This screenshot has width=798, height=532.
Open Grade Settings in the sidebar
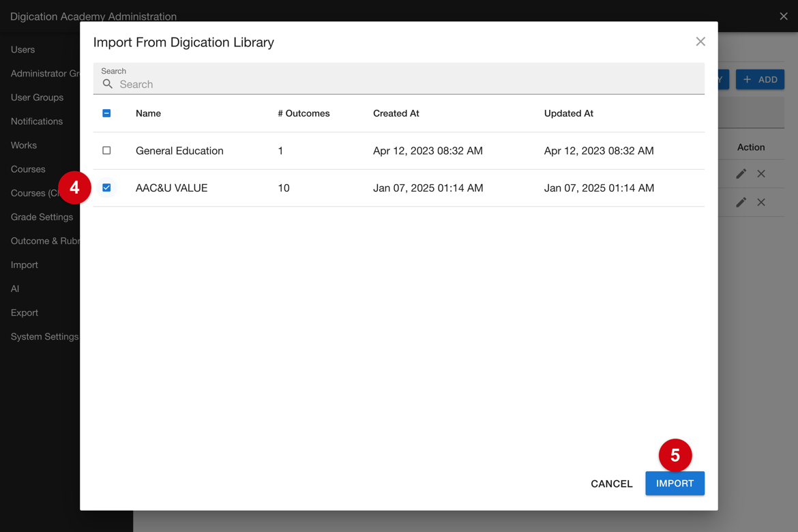pos(42,217)
